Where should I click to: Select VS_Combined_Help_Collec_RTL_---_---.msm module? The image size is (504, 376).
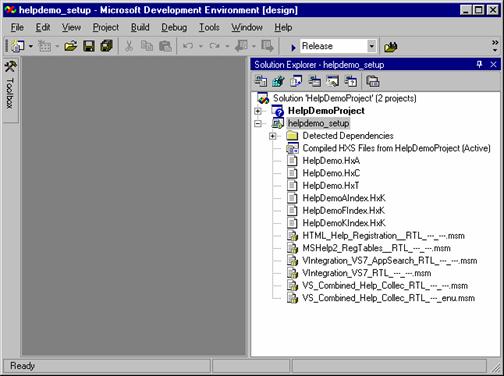click(385, 286)
